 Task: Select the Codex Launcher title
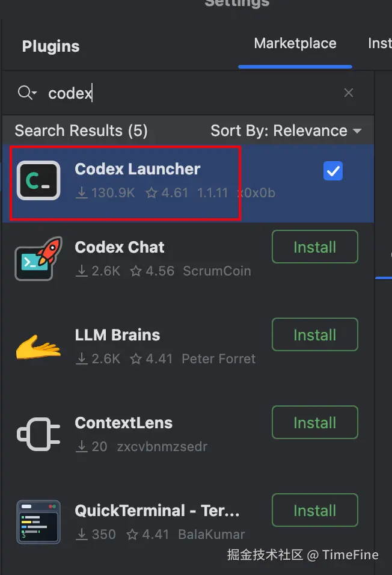[138, 169]
